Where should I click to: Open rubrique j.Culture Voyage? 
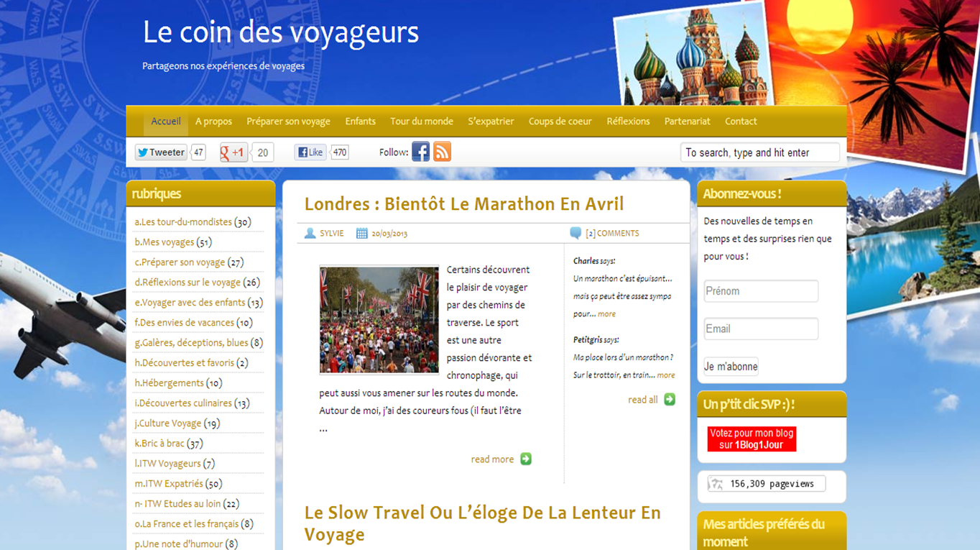point(168,423)
